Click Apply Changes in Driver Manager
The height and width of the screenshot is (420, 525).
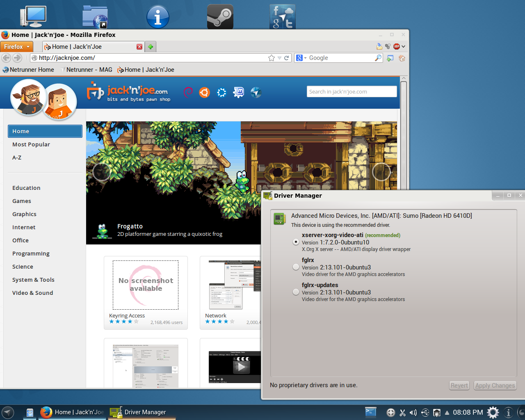tap(495, 386)
